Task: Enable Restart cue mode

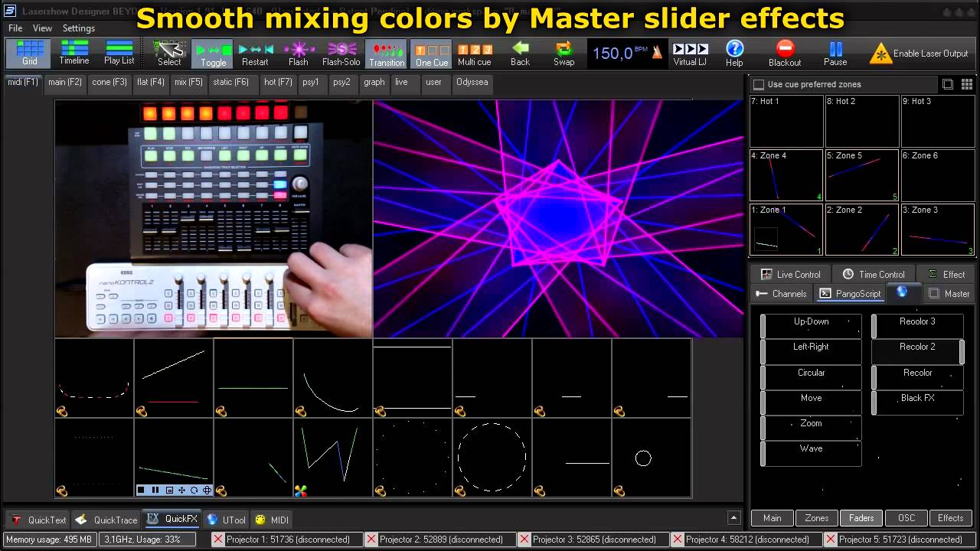Action: (255, 54)
